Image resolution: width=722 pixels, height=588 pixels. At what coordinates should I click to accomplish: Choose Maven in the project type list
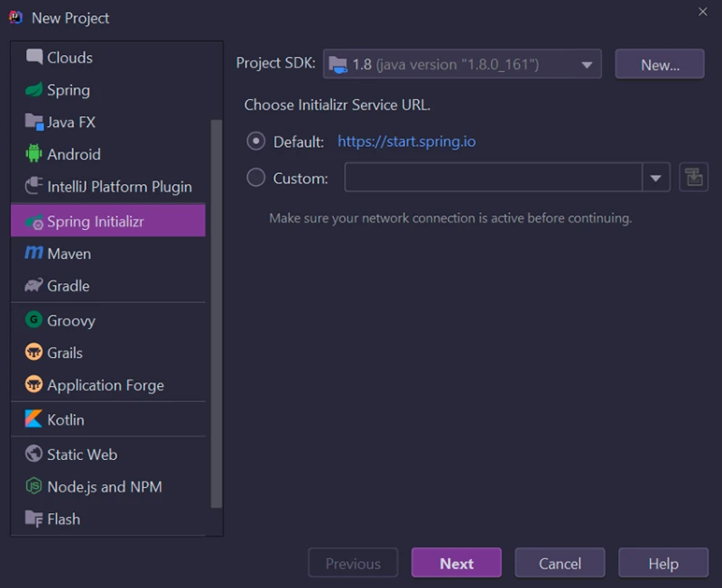click(108, 253)
